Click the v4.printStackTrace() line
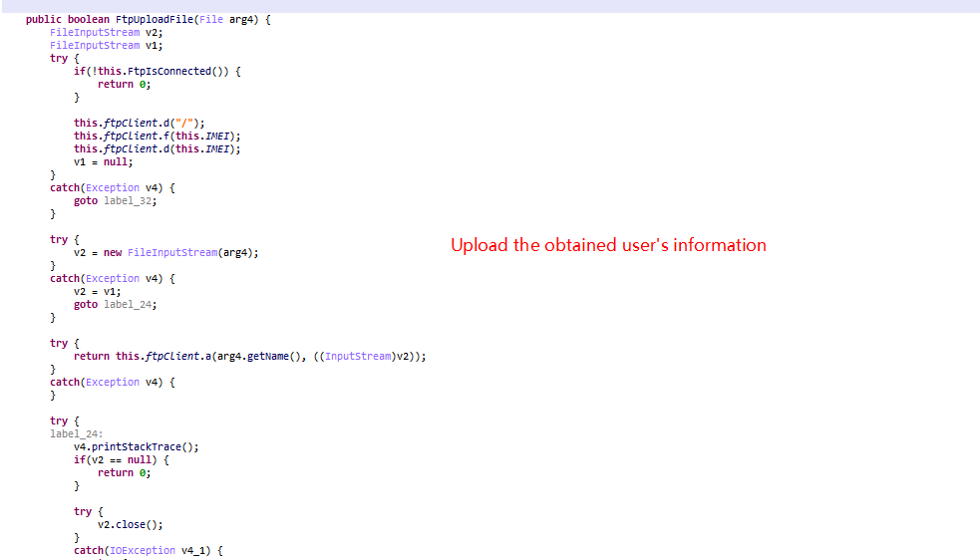 (x=137, y=446)
